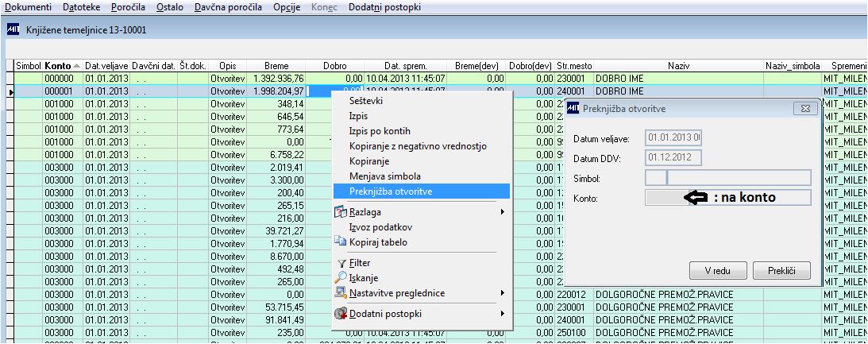Expand the Dodatni postopki submenu arrow
This screenshot has width=868, height=344.
[503, 314]
